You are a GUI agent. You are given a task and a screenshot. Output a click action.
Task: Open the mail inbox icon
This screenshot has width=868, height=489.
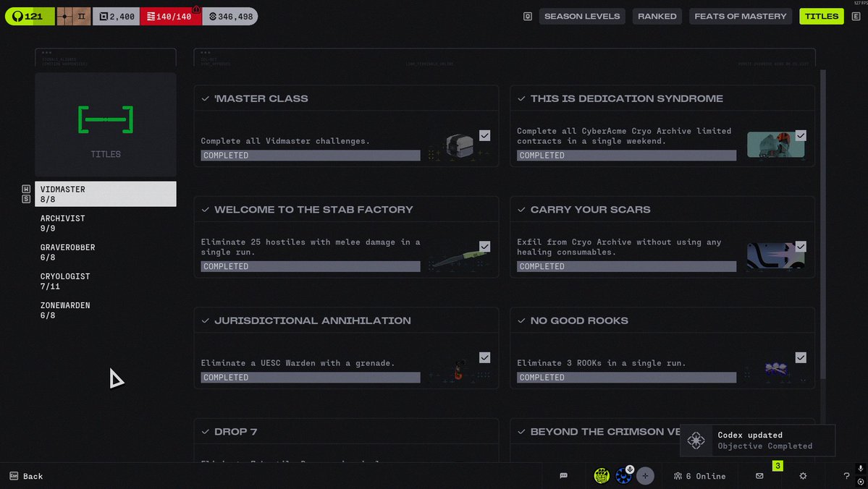coord(759,476)
